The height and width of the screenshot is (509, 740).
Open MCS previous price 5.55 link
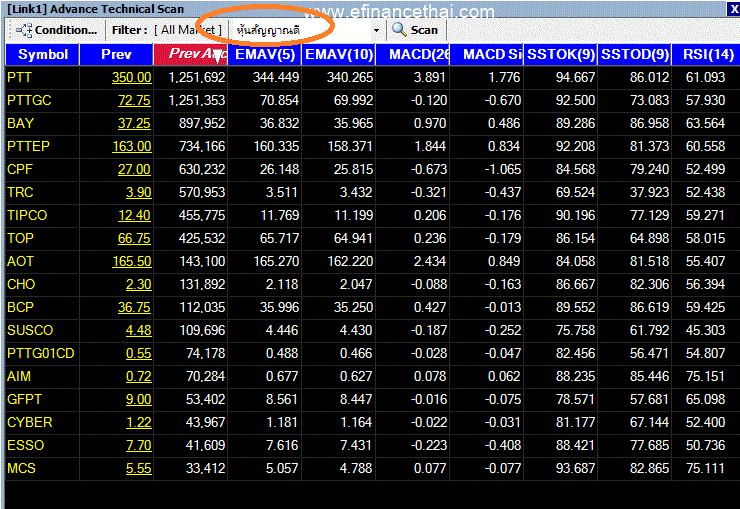[139, 468]
